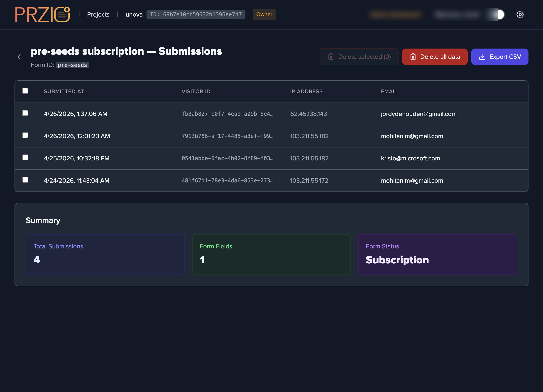Click visitor ID 481f67d1-78e3-4da6-853e-273…
543x392 pixels.
point(227,181)
